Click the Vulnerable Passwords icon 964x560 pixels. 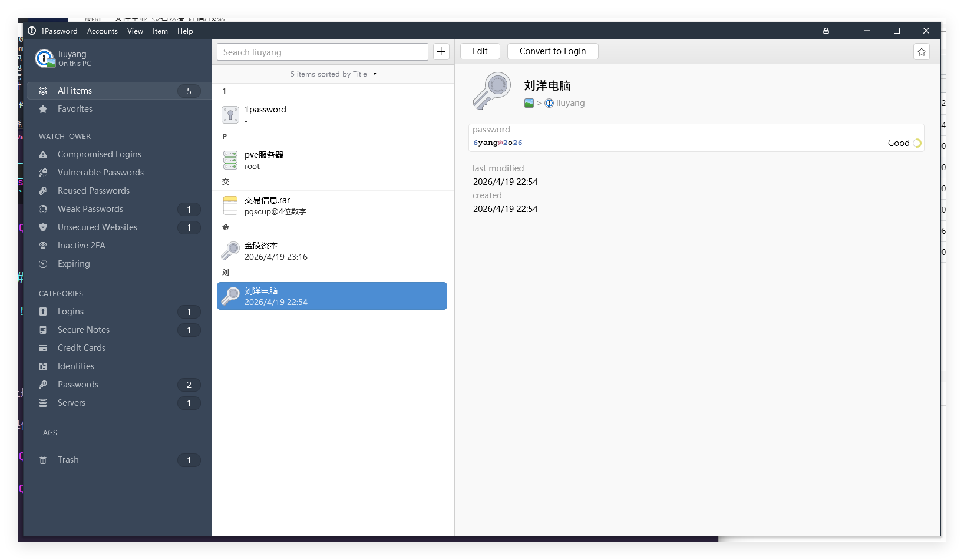coord(43,173)
